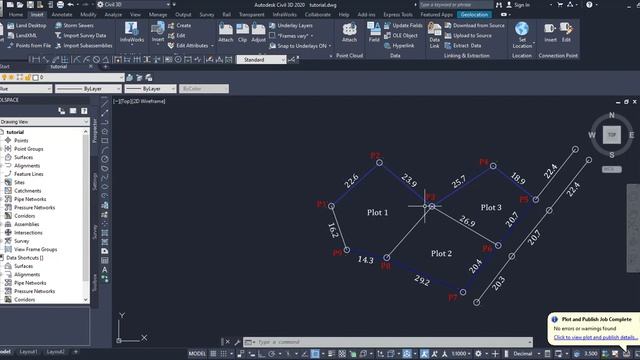The width and height of the screenshot is (640, 360).
Task: Select the Geolocation ribbon tab
Action: pyautogui.click(x=474, y=14)
